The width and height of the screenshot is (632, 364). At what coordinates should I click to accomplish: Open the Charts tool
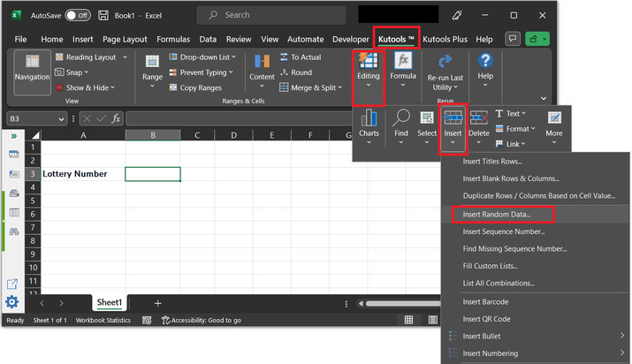pos(369,127)
